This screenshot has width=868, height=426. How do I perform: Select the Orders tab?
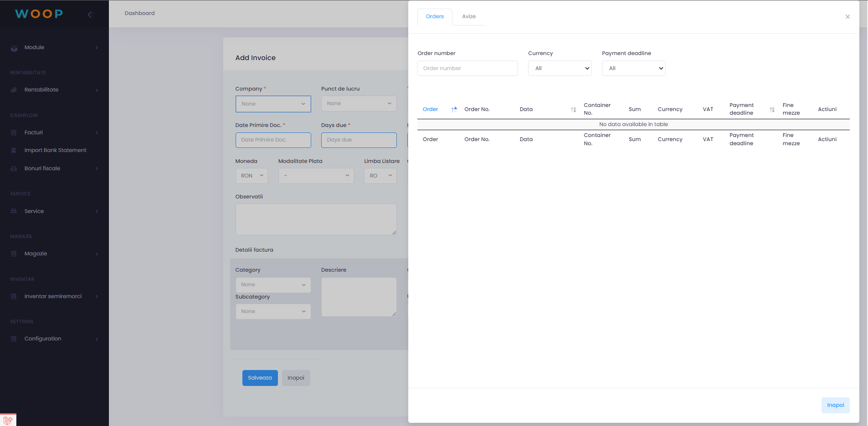pos(434,16)
